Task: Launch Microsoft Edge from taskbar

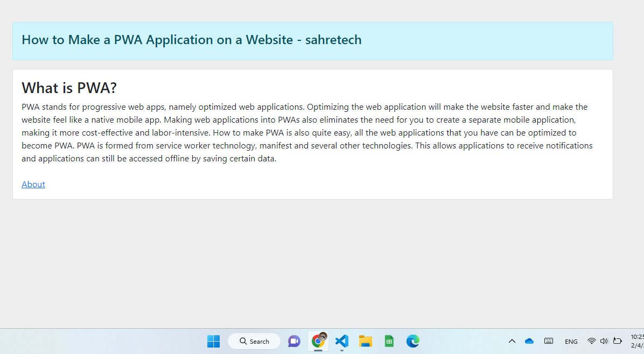Action: pyautogui.click(x=413, y=341)
